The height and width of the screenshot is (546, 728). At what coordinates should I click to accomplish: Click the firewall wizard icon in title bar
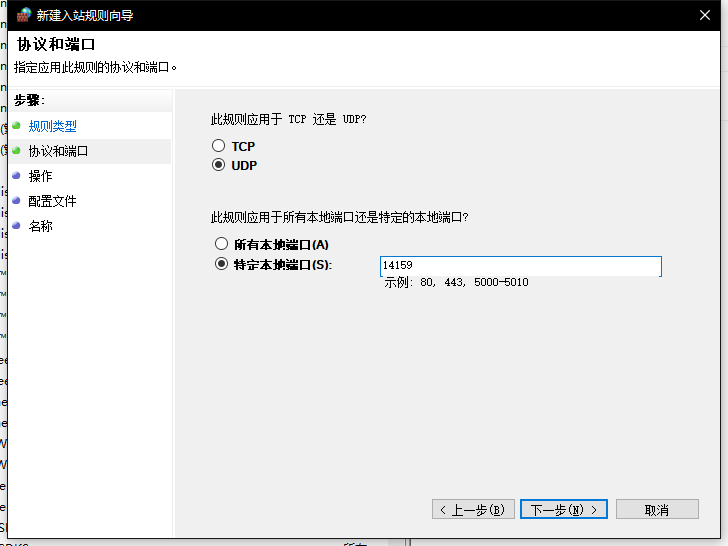click(24, 15)
